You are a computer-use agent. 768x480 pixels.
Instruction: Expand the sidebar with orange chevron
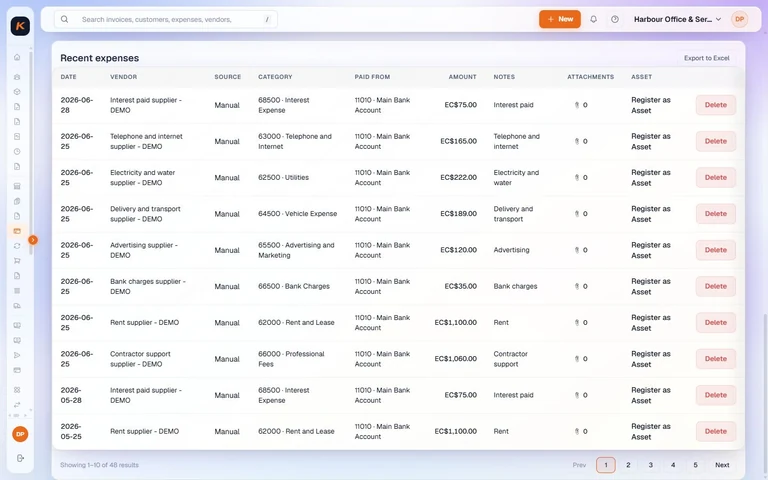[33, 240]
